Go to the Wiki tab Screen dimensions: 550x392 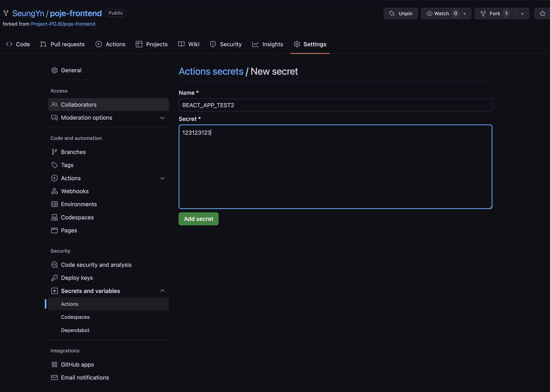click(189, 44)
